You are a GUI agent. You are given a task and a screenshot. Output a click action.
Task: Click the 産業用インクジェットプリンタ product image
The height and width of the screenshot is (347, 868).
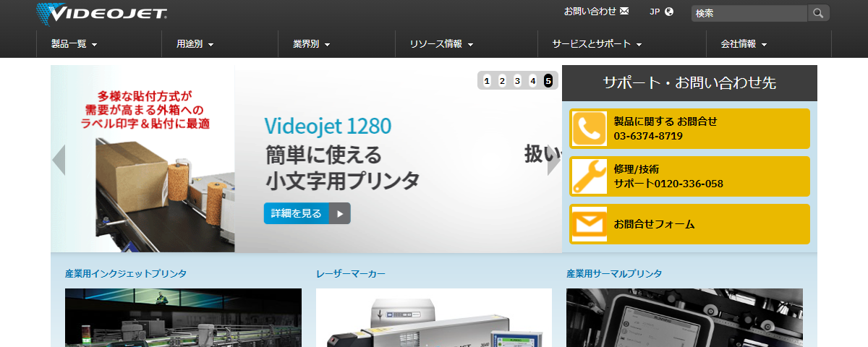183,318
